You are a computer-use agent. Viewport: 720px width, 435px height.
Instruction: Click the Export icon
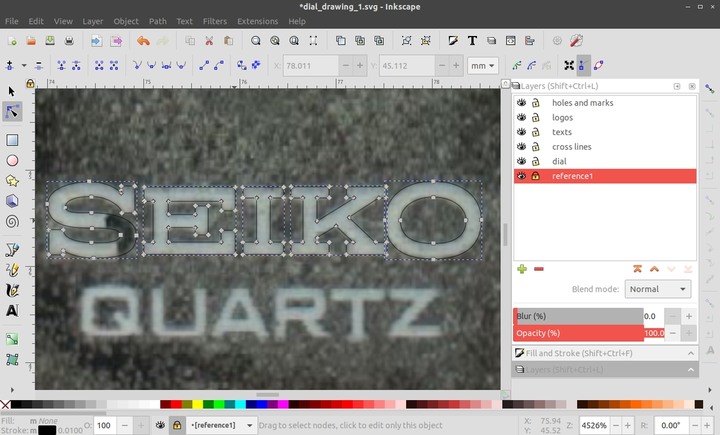(x=116, y=41)
